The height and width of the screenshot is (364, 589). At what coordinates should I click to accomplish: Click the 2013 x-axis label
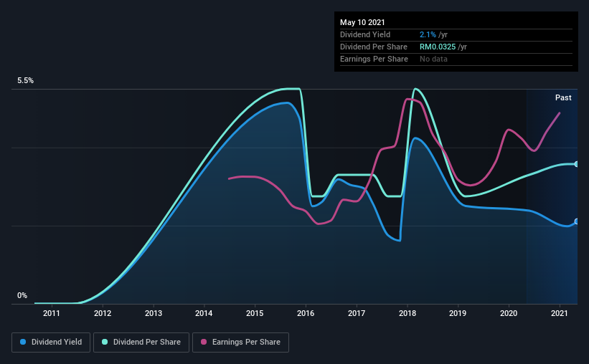154,313
